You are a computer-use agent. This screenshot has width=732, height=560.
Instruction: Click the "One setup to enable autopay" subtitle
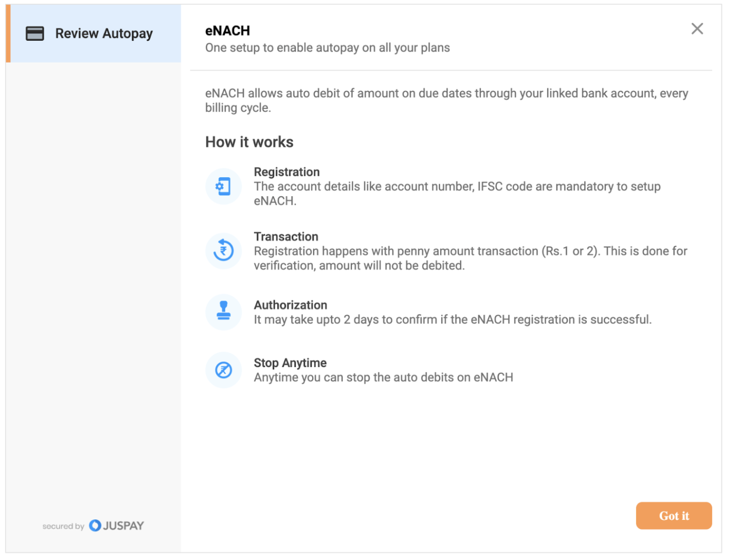click(327, 48)
